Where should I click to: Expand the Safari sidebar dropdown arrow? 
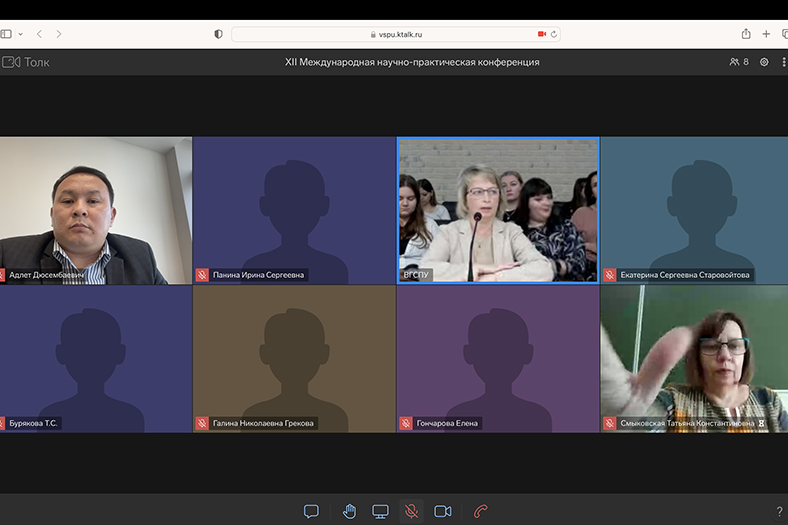(x=20, y=34)
